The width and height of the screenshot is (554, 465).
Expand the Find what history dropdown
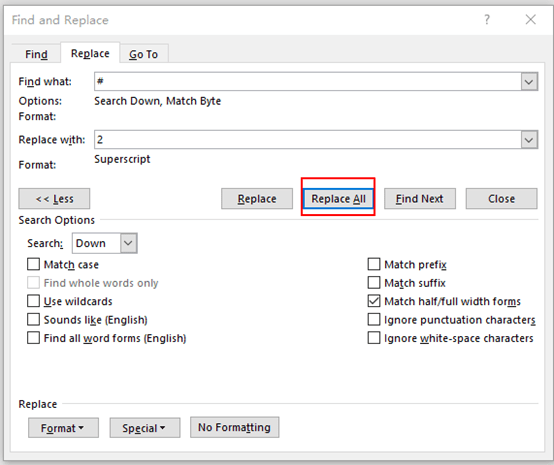(529, 82)
